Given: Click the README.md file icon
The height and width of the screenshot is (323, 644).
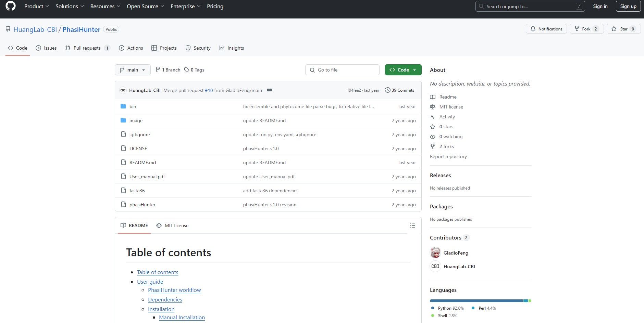Looking at the screenshot, I should [x=123, y=163].
